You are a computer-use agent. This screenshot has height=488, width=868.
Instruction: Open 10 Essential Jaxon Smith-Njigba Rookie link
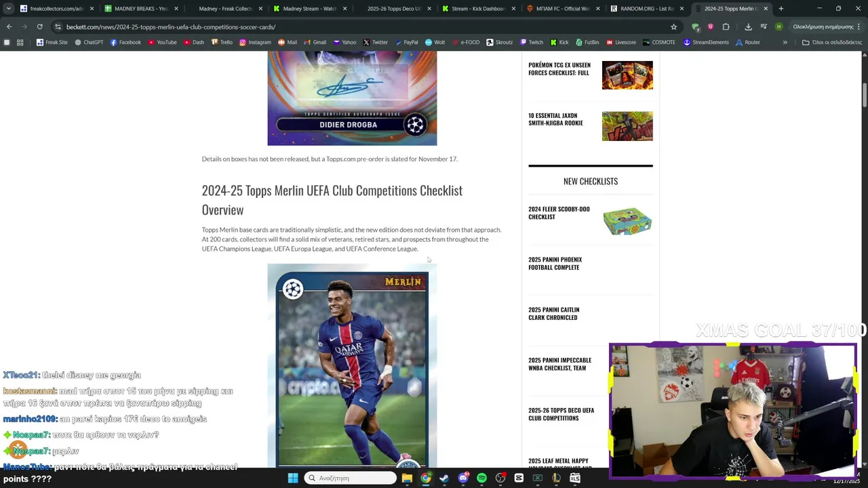(555, 119)
